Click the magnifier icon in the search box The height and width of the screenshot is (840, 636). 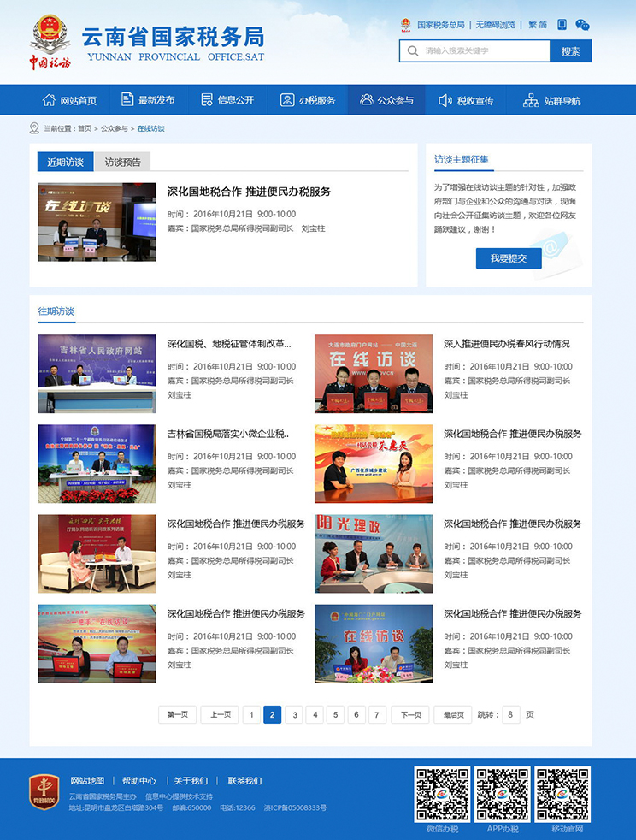tap(413, 51)
